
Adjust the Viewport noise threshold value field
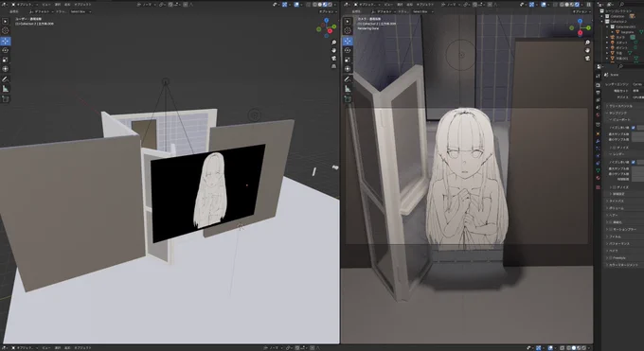(x=641, y=128)
